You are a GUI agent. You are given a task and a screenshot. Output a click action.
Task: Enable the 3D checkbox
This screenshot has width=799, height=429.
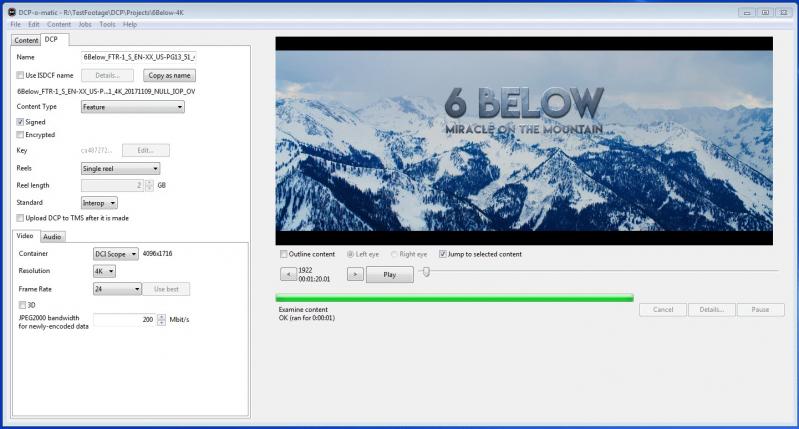click(x=22, y=305)
